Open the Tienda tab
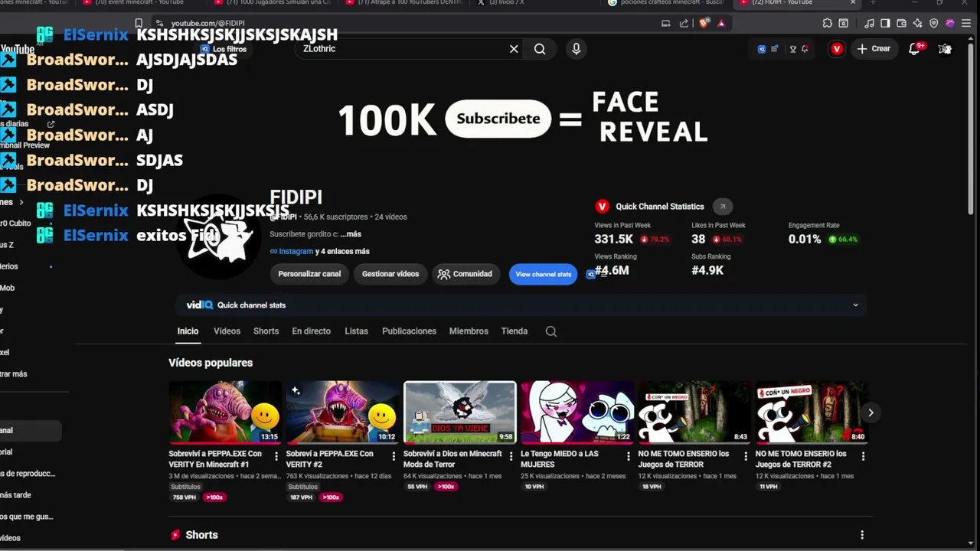 514,331
